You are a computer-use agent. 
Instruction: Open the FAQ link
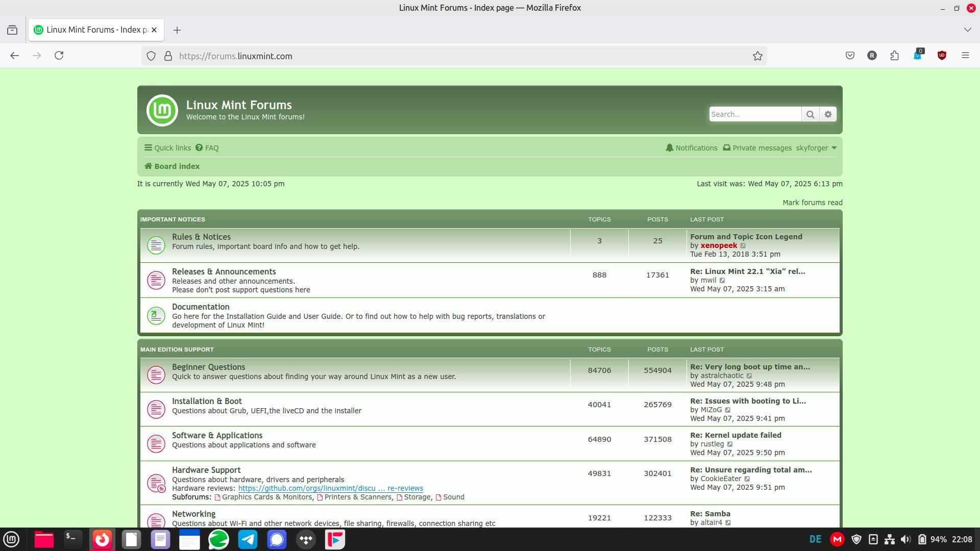click(207, 148)
